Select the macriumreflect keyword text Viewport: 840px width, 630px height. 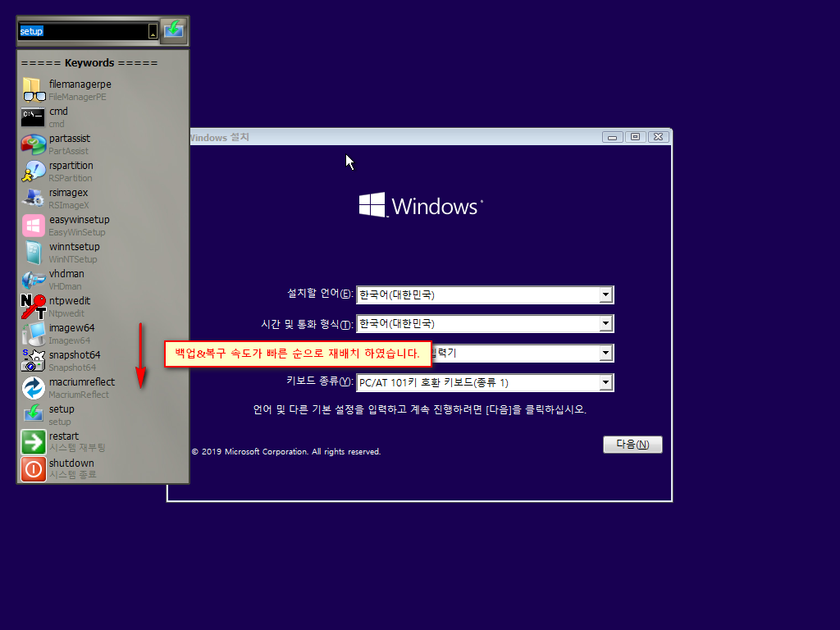(x=82, y=382)
